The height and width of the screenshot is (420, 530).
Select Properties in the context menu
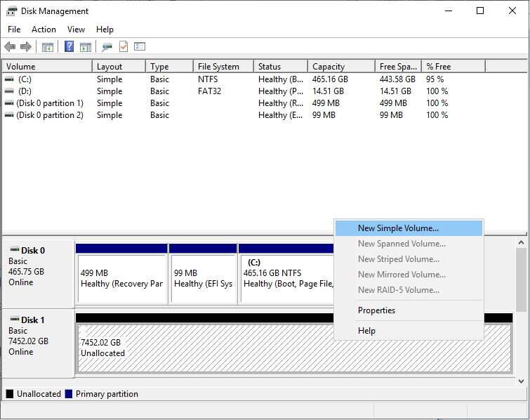pos(409,310)
